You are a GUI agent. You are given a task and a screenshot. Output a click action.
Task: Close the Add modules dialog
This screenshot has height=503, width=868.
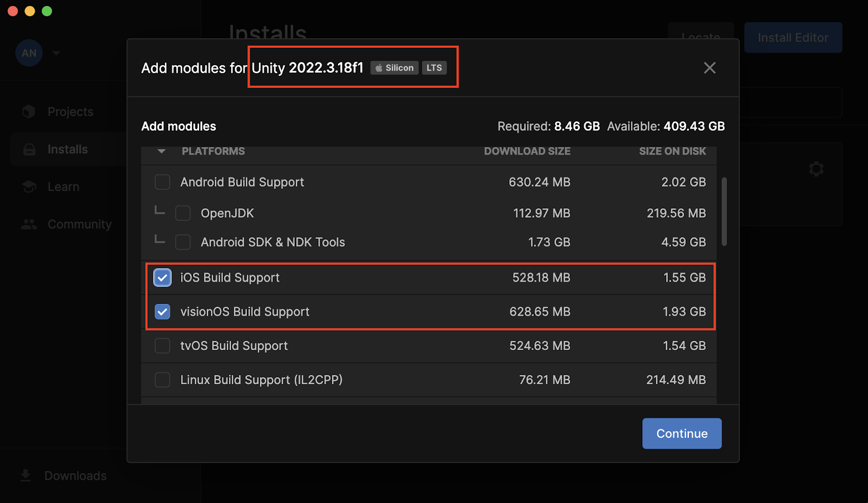pyautogui.click(x=710, y=68)
